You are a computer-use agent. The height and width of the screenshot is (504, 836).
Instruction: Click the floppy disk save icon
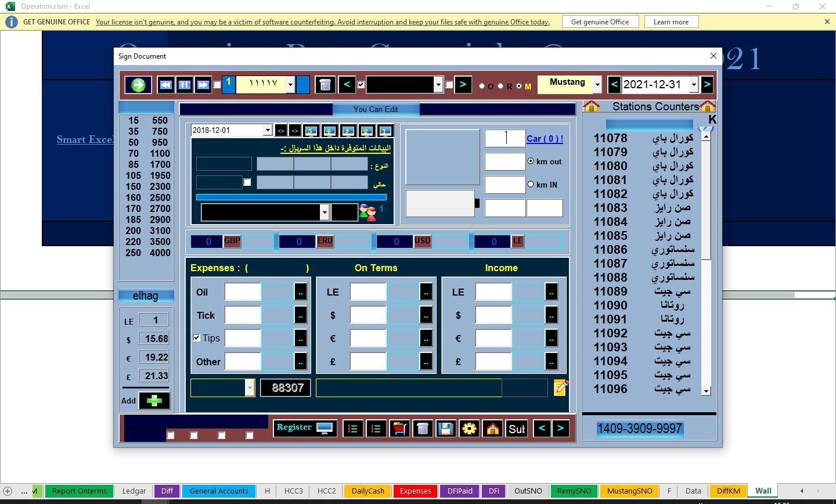pos(446,429)
